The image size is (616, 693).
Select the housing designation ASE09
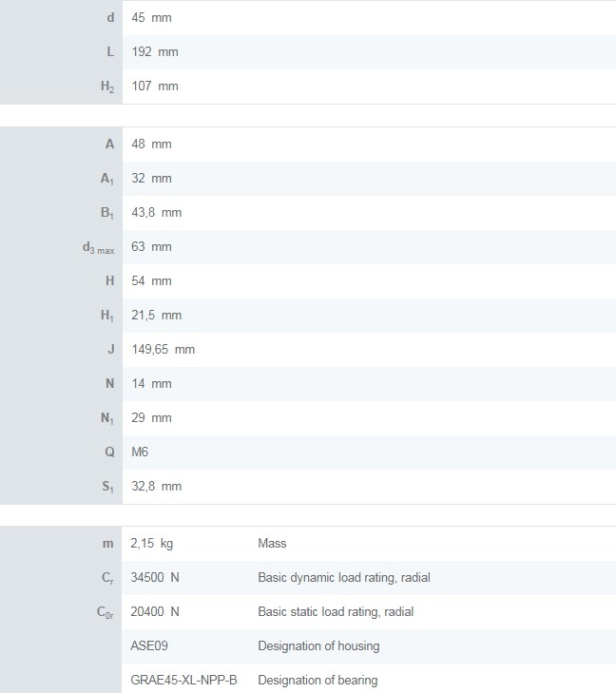point(149,646)
